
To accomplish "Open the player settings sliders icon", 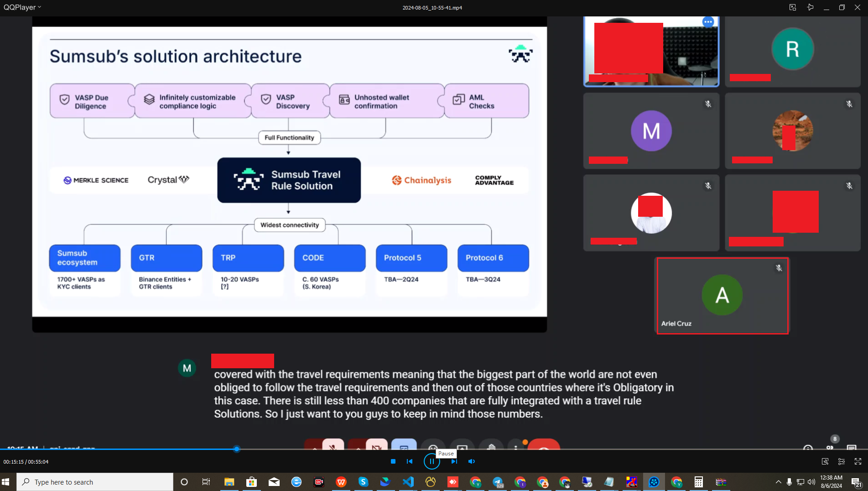I will (842, 461).
